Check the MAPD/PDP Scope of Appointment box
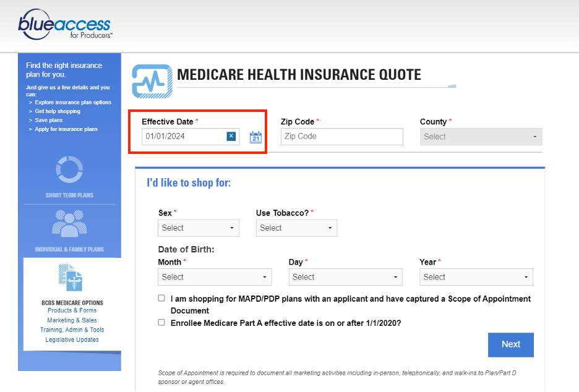This screenshot has height=392, width=579. point(161,298)
